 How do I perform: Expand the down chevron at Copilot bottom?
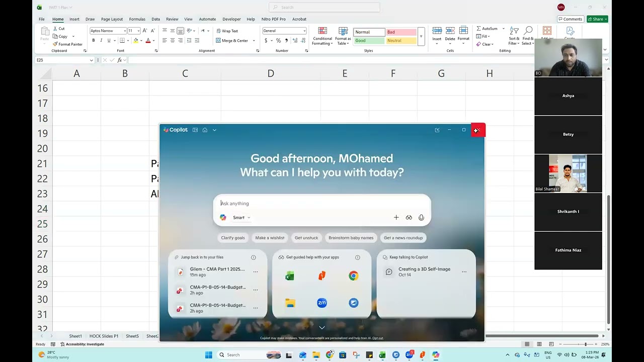[322, 328]
